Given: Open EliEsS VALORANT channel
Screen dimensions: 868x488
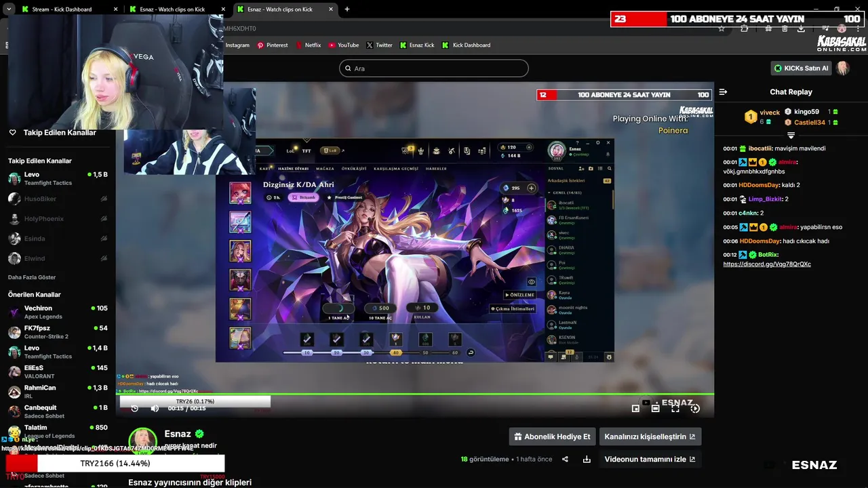Looking at the screenshot, I should pyautogui.click(x=58, y=371).
